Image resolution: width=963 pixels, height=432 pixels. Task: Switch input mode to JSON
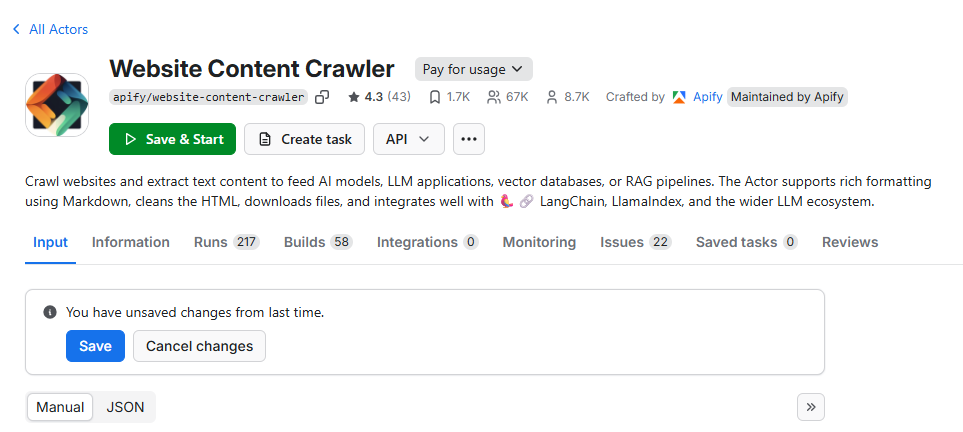(x=126, y=407)
